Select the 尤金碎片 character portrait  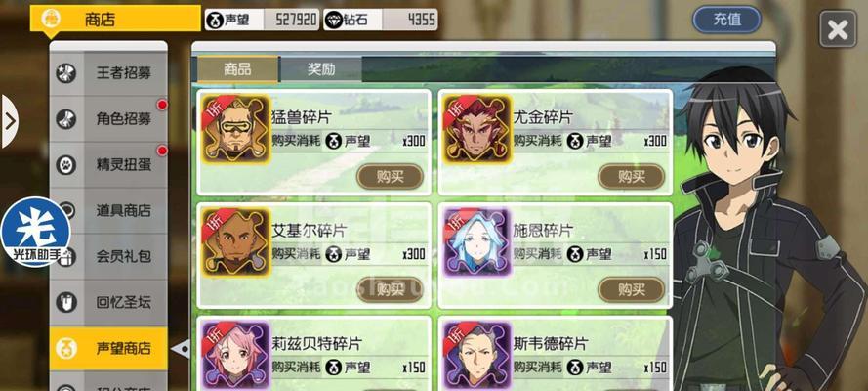tap(477, 129)
